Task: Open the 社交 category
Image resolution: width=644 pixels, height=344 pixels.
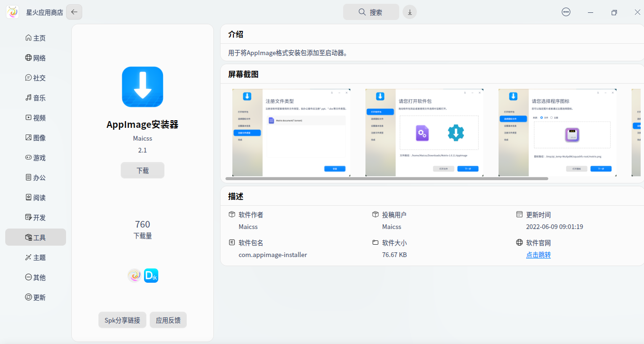Action: pyautogui.click(x=36, y=78)
